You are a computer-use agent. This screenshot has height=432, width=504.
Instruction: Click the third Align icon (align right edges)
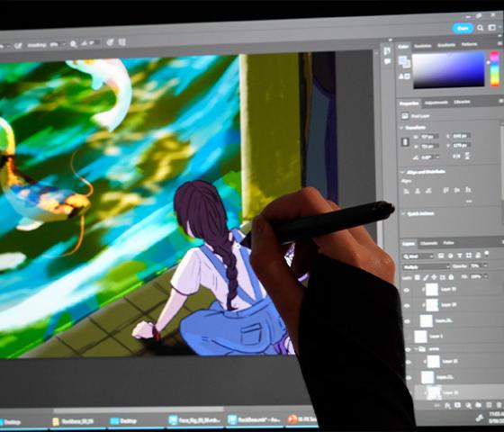pos(428,191)
